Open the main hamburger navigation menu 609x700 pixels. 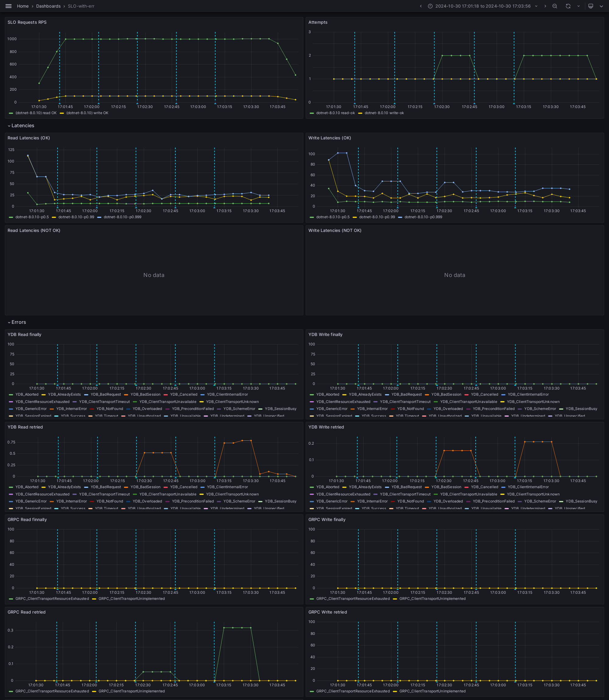pyautogui.click(x=9, y=6)
